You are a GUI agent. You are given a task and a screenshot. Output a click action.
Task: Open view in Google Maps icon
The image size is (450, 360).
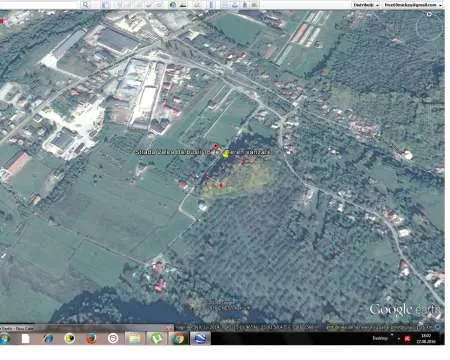point(255,4)
